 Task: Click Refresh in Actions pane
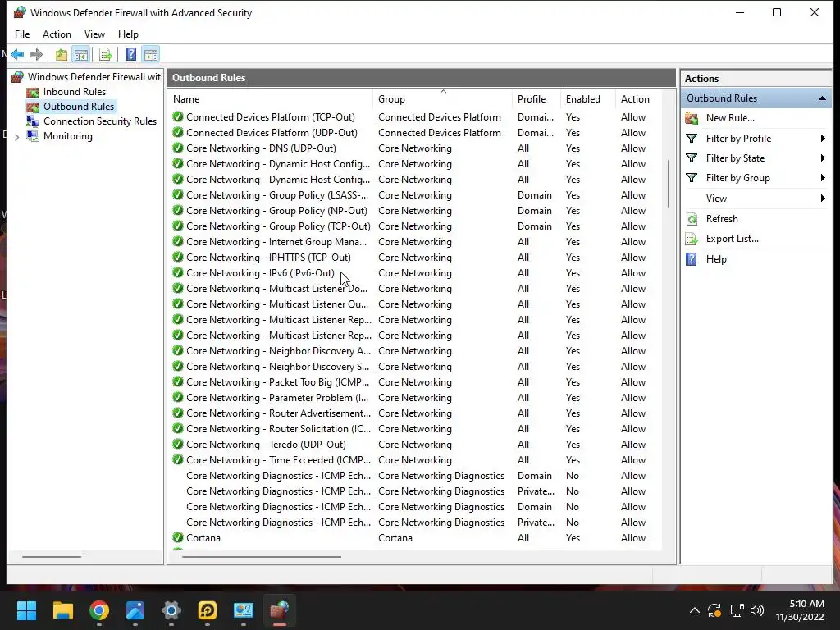pos(722,218)
